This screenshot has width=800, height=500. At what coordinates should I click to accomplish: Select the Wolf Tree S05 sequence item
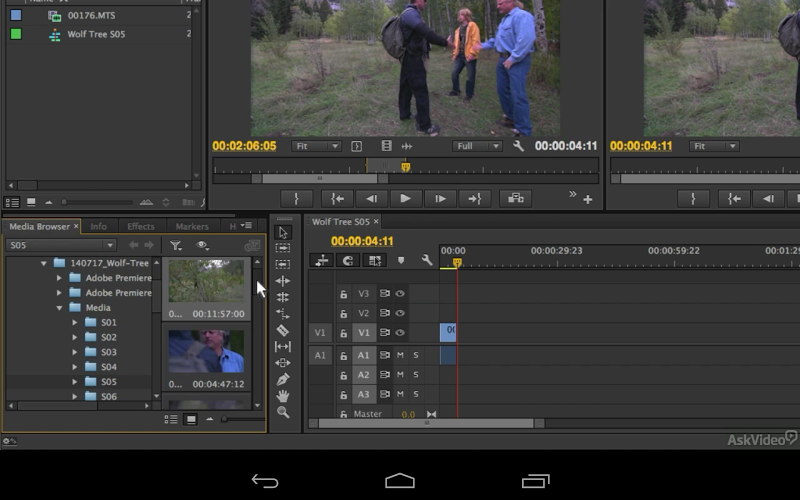(95, 34)
